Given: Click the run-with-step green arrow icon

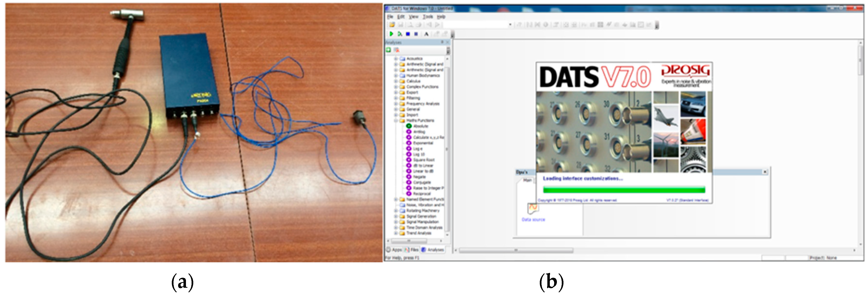Looking at the screenshot, I should (400, 34).
